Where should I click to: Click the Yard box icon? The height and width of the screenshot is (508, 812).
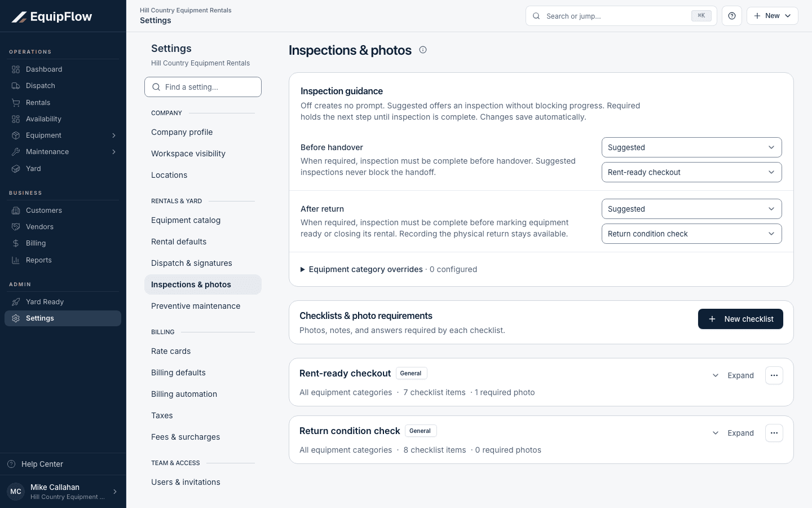(x=16, y=169)
